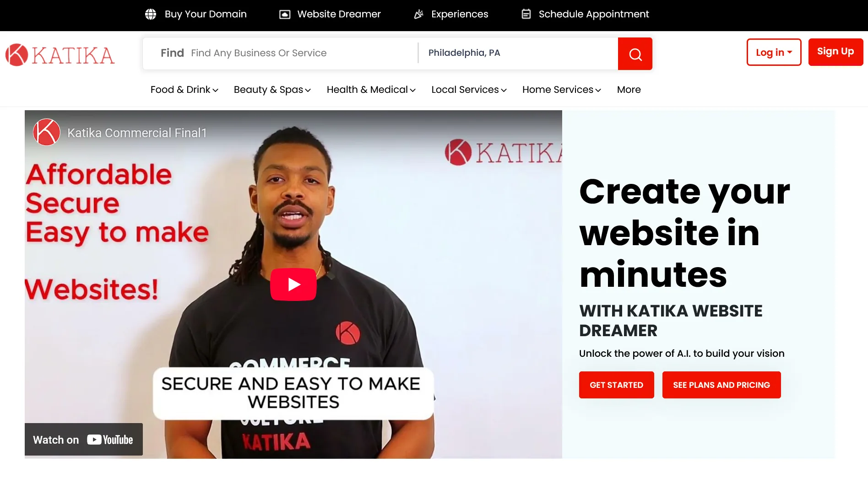
Task: Click SEE PLANS AND PRICING button
Action: 721,385
